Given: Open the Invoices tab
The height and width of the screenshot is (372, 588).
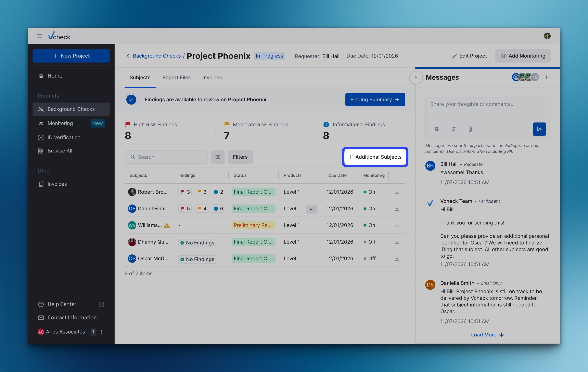Looking at the screenshot, I should 212,78.
